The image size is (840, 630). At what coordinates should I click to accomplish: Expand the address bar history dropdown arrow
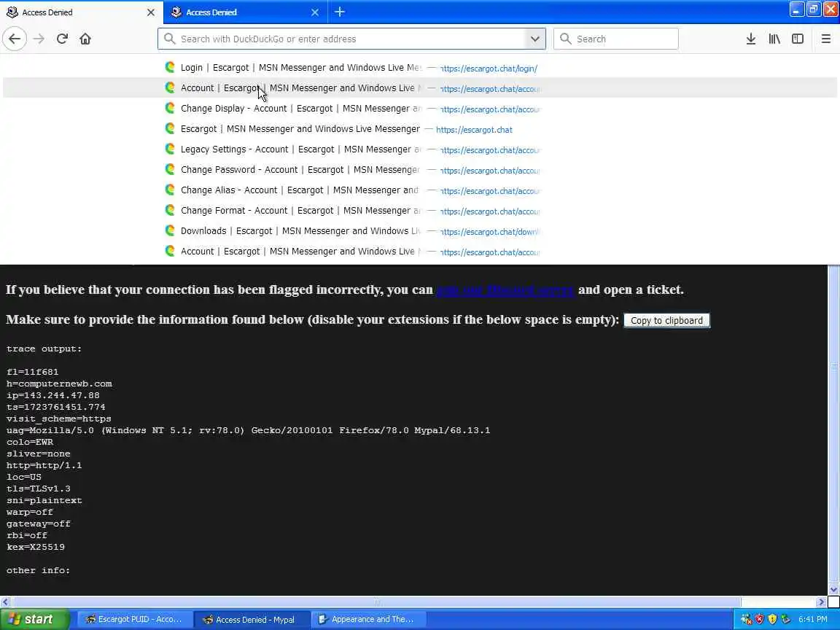(534, 39)
